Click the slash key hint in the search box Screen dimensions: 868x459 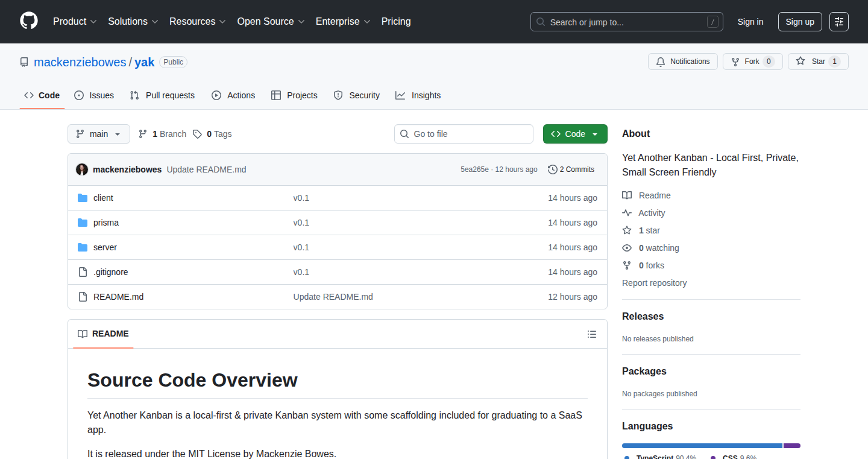pos(712,22)
